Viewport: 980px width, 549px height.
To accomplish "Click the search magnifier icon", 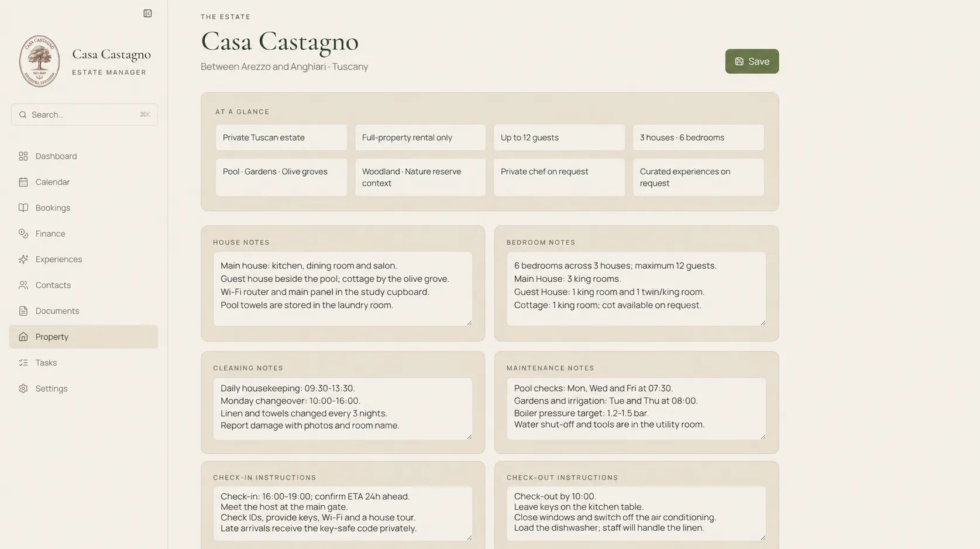I will [x=23, y=115].
